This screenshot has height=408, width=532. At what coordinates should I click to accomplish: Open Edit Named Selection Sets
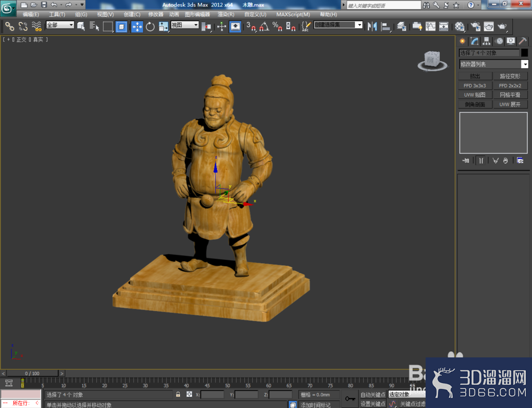306,26
